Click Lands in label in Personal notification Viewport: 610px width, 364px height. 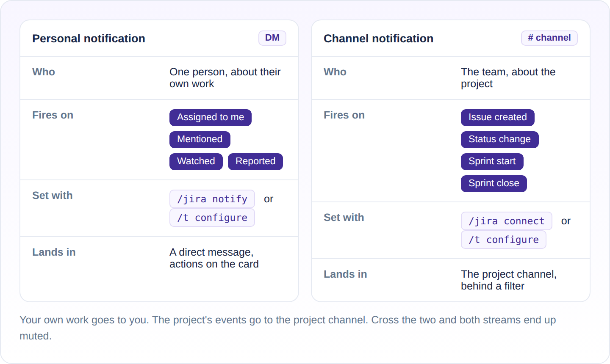(x=54, y=252)
